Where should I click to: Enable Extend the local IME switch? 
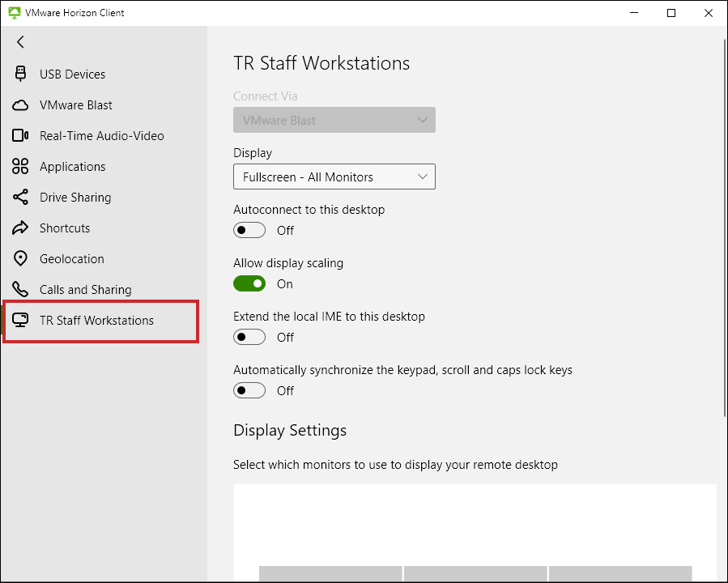(249, 337)
